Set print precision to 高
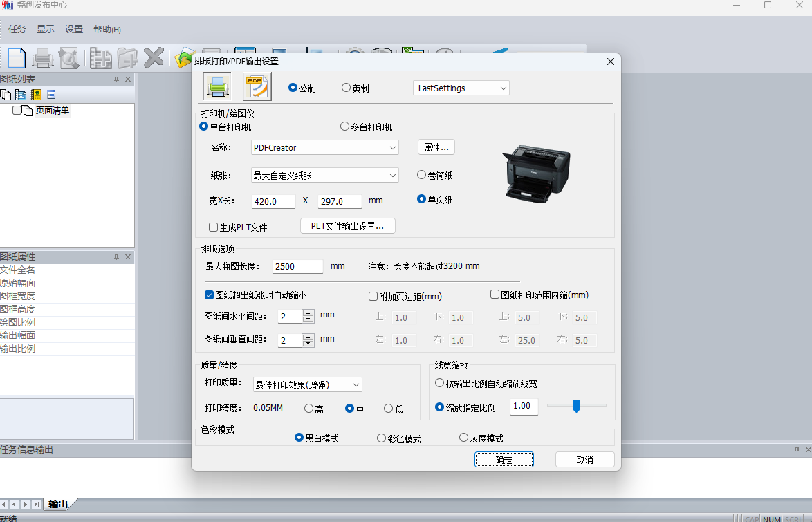 coord(308,409)
